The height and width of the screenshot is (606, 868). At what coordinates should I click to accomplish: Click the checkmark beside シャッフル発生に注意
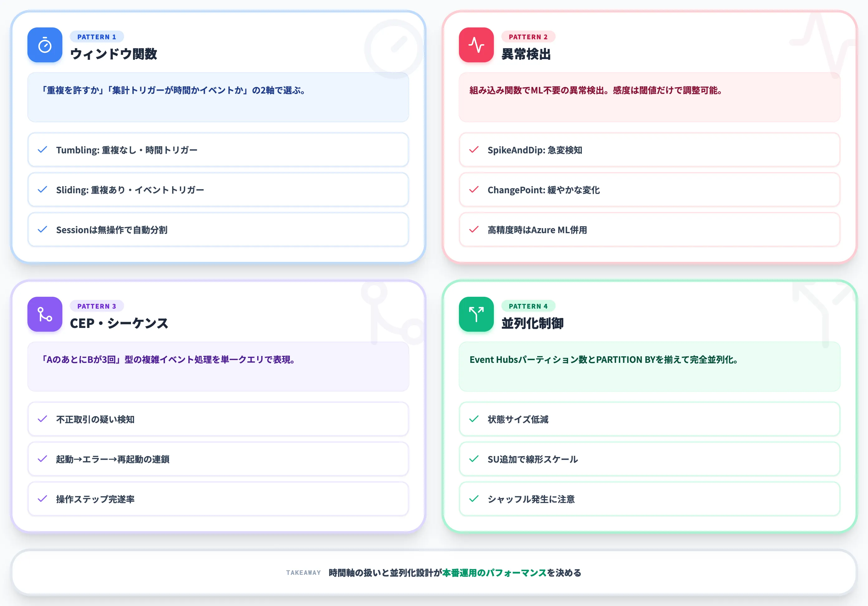coord(474,499)
